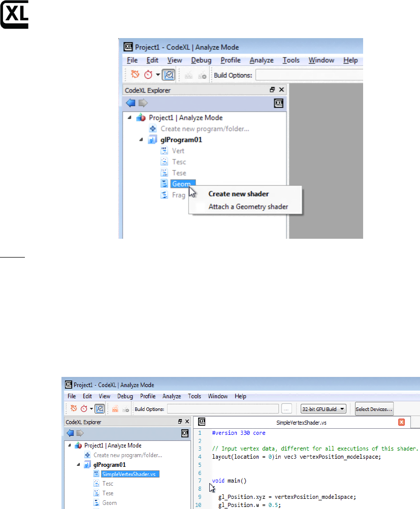Click forward arrow in lower CodeXL Explorer
Image resolution: width=420 pixels, height=509 pixels.
point(80,433)
